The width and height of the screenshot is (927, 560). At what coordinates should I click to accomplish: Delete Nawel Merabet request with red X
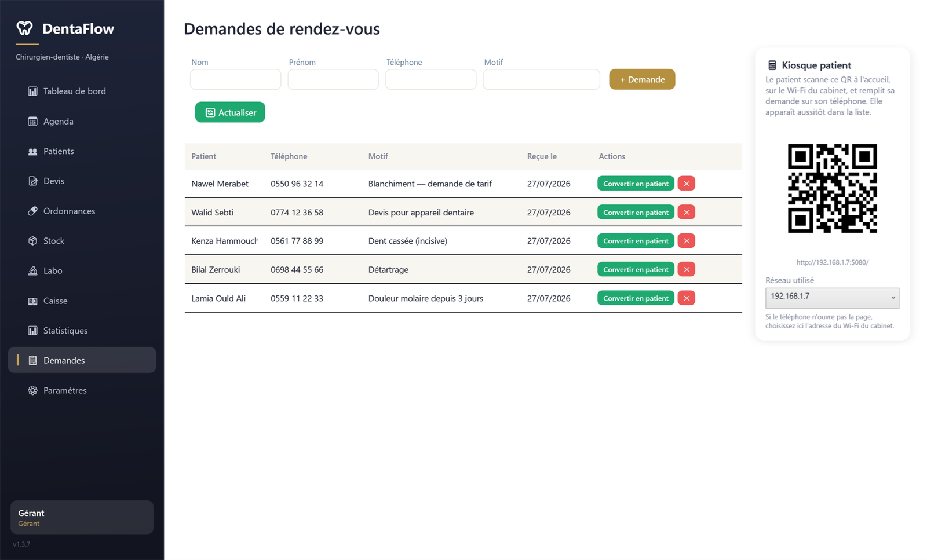686,184
